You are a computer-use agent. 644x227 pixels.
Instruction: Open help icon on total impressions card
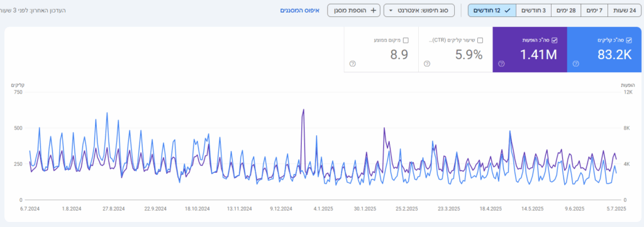(501, 64)
